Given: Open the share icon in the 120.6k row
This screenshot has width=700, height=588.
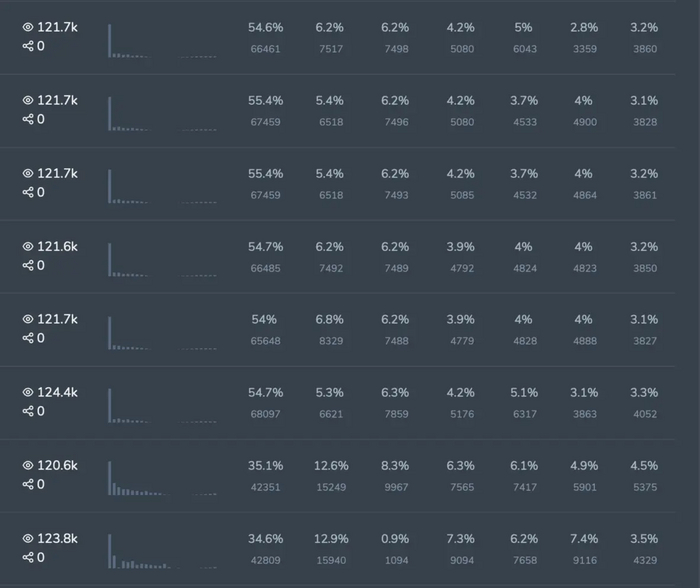Looking at the screenshot, I should (x=28, y=484).
